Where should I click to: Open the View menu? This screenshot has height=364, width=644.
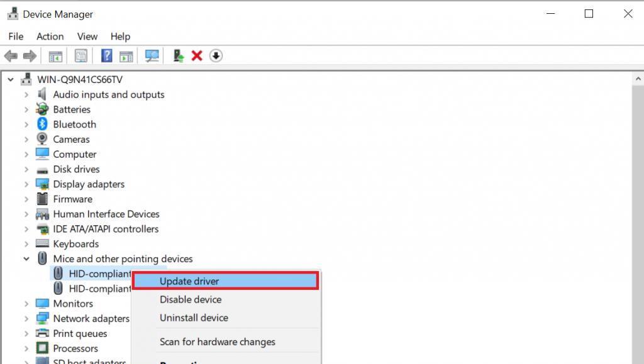(87, 36)
